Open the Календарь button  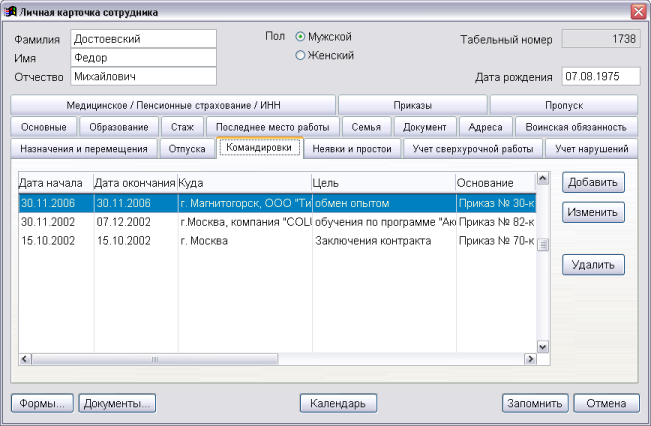338,404
